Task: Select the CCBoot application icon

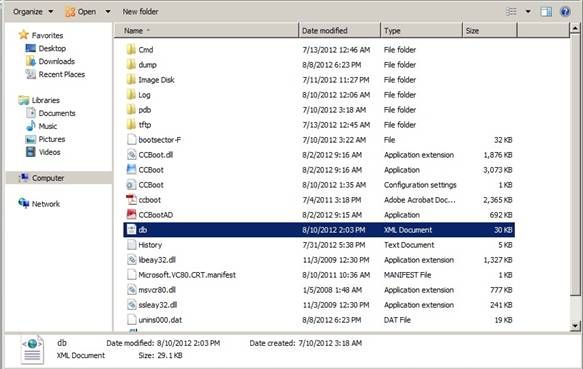Action: point(131,170)
